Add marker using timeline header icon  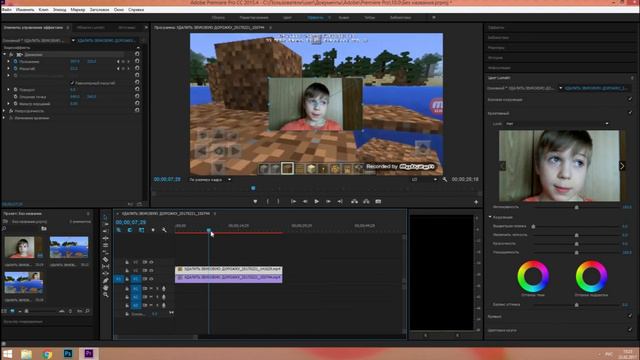point(153,230)
